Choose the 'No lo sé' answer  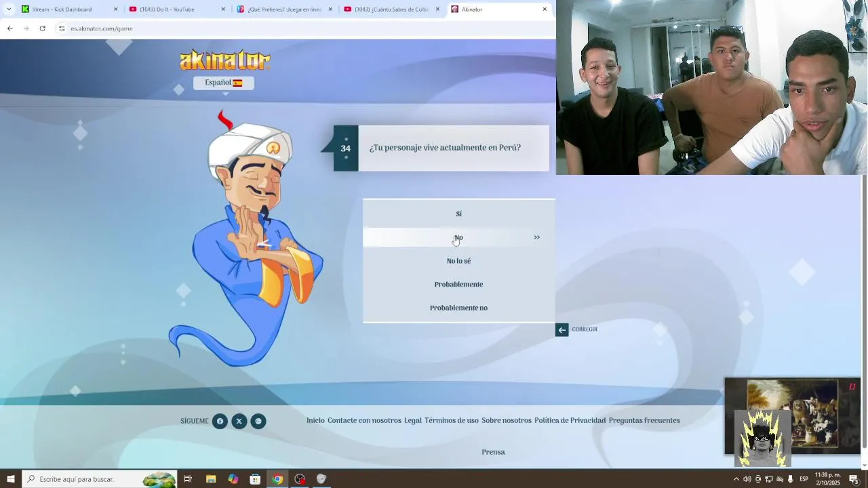pyautogui.click(x=458, y=261)
